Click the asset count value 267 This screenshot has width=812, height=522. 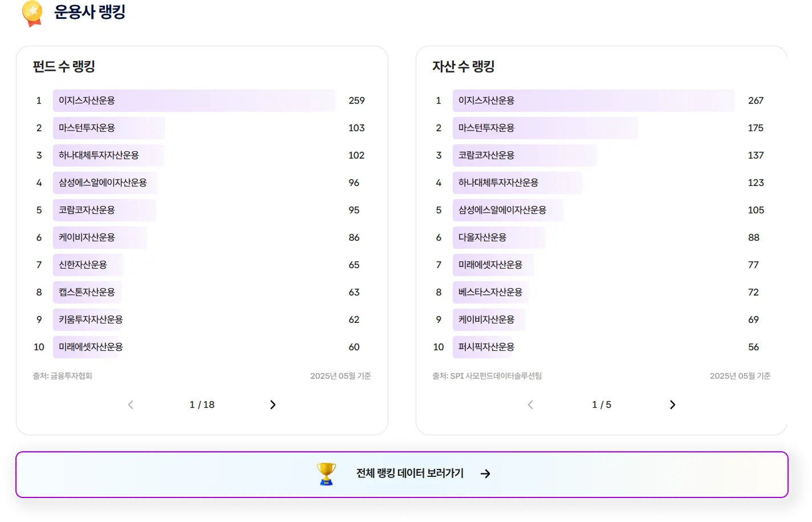tap(756, 100)
